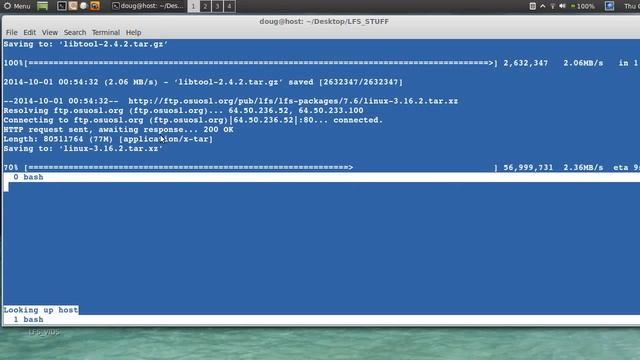Launch the terminal launcher icon in the panel
The width and height of the screenshot is (640, 360).
62,6
